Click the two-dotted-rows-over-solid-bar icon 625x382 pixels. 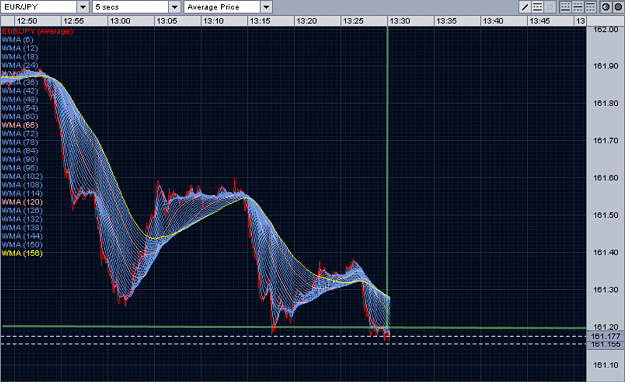coord(566,7)
